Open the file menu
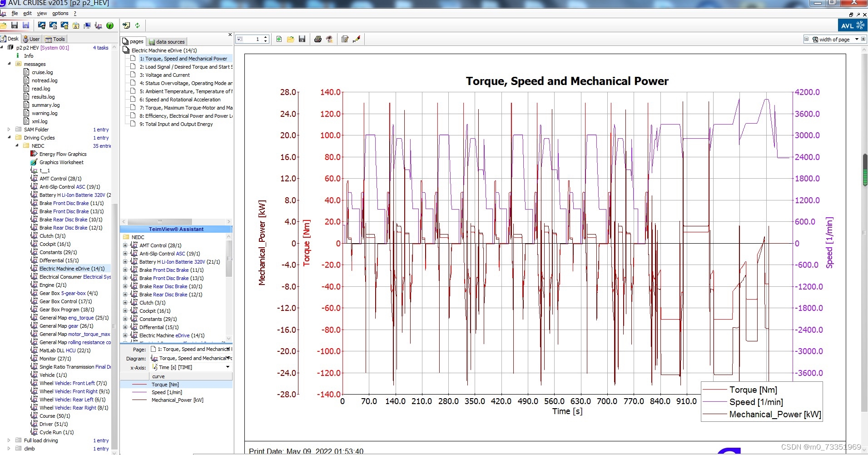 click(x=15, y=13)
